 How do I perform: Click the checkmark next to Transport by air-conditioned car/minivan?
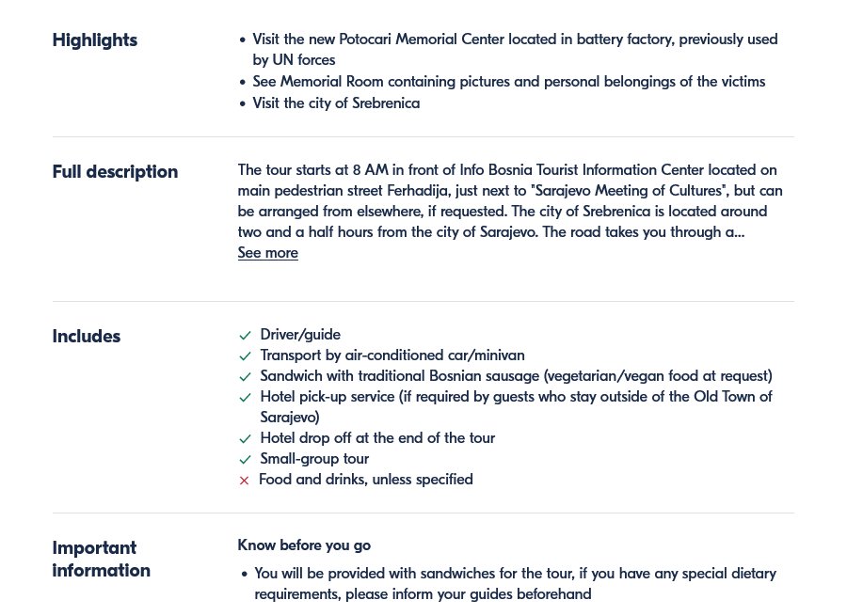(245, 356)
